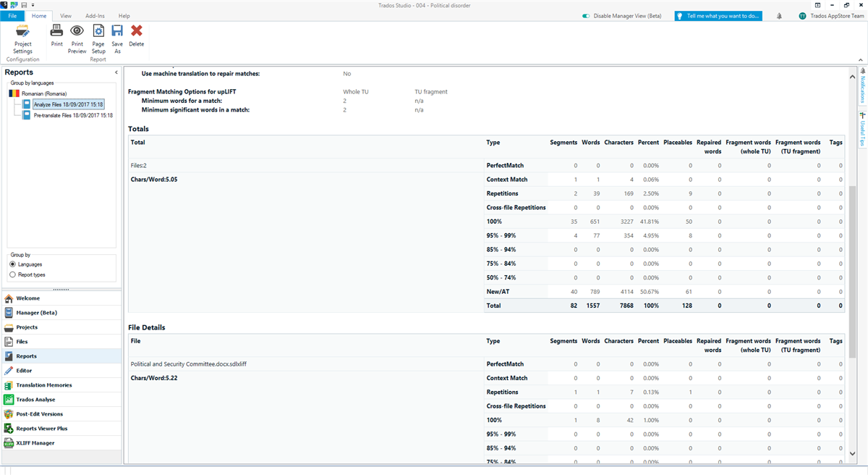
Task: Click the Placeables column header in File Details
Action: [x=678, y=341]
